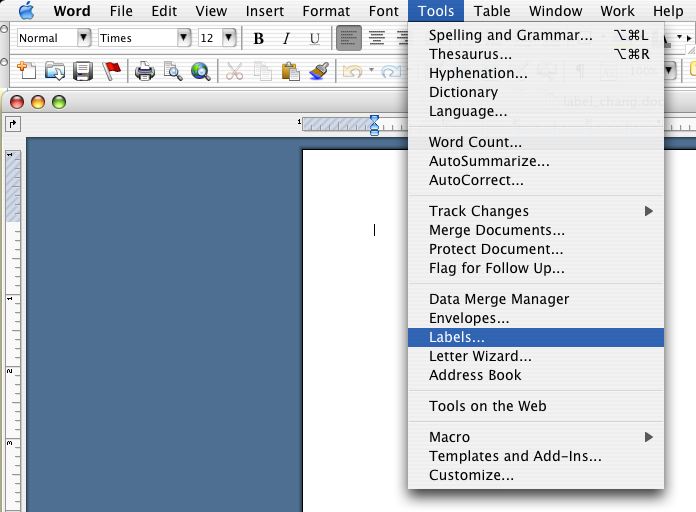Select the Format Painter brush icon
696x512 pixels.
click(x=319, y=71)
